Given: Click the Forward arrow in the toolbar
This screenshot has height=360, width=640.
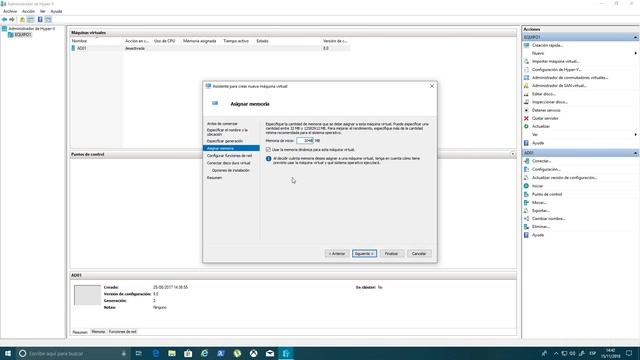Looking at the screenshot, I should [x=12, y=20].
